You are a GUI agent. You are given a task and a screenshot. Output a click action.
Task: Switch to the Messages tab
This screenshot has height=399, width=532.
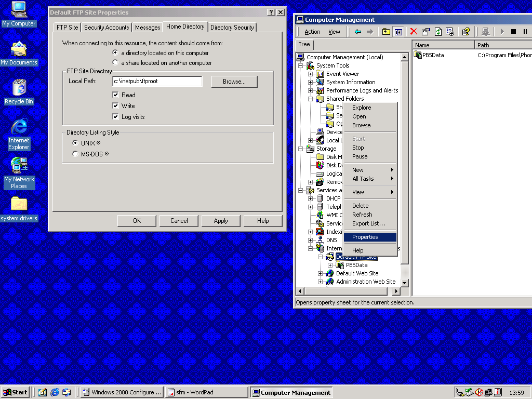[x=147, y=27]
